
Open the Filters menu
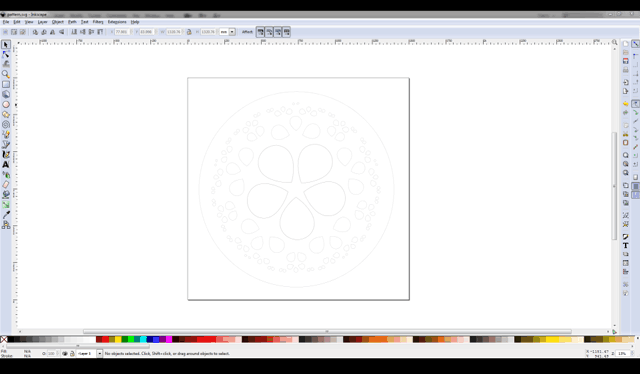click(x=98, y=22)
